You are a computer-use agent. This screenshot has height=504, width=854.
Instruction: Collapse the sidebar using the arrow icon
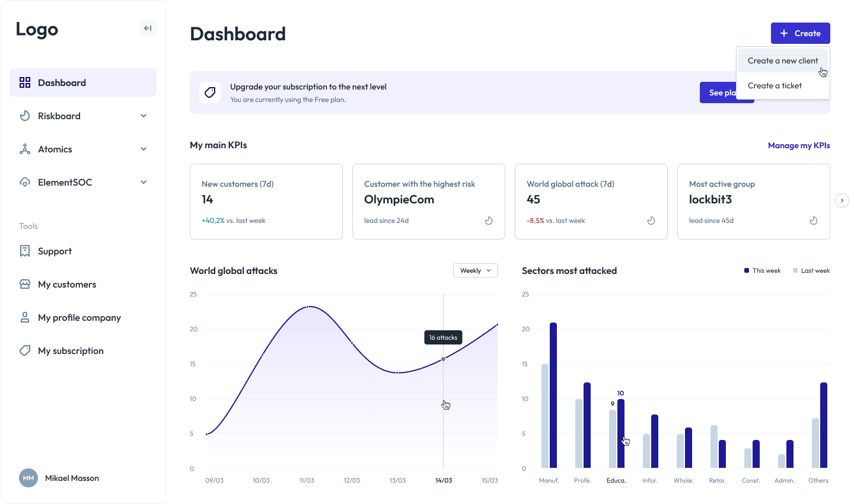[x=148, y=28]
